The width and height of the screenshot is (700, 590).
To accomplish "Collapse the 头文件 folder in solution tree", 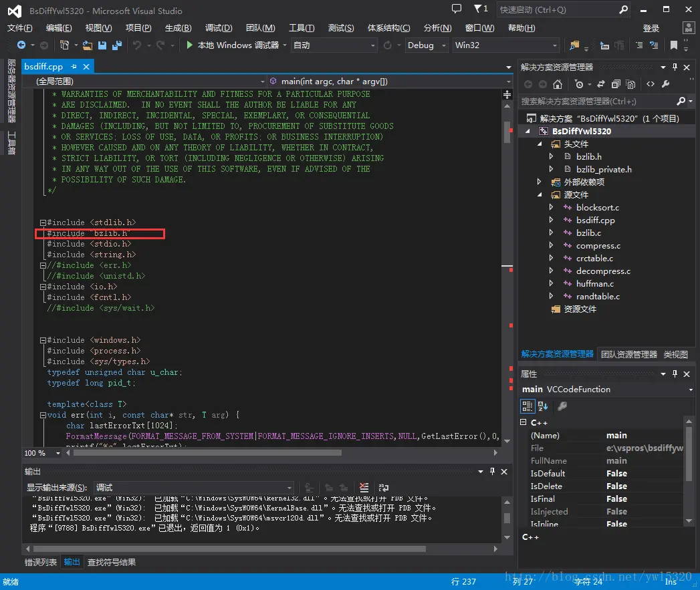I will coord(540,144).
